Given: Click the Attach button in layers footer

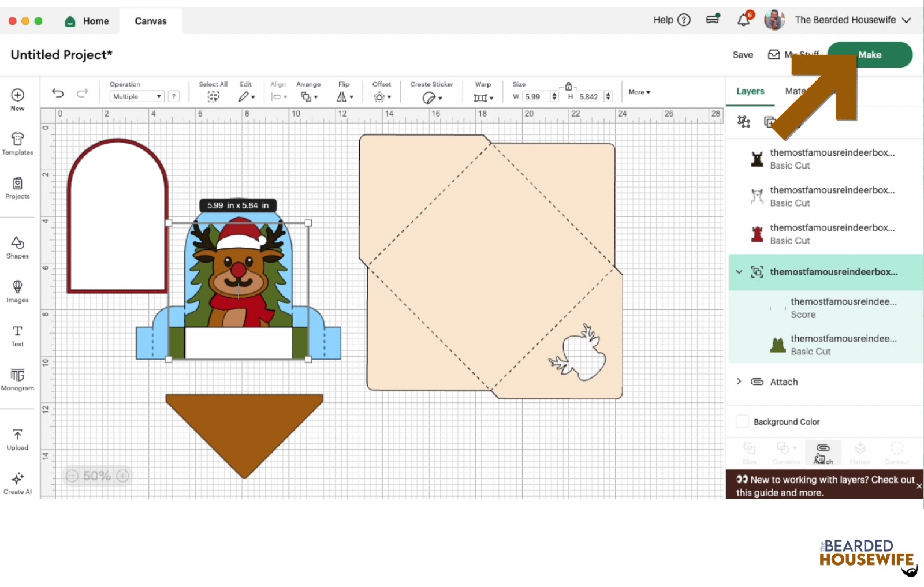Looking at the screenshot, I should click(x=823, y=452).
